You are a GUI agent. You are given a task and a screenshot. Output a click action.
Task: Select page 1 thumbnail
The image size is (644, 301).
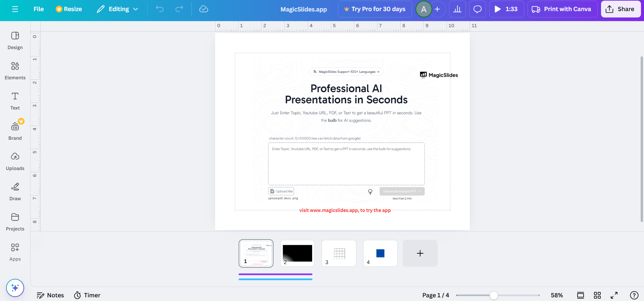pyautogui.click(x=256, y=253)
